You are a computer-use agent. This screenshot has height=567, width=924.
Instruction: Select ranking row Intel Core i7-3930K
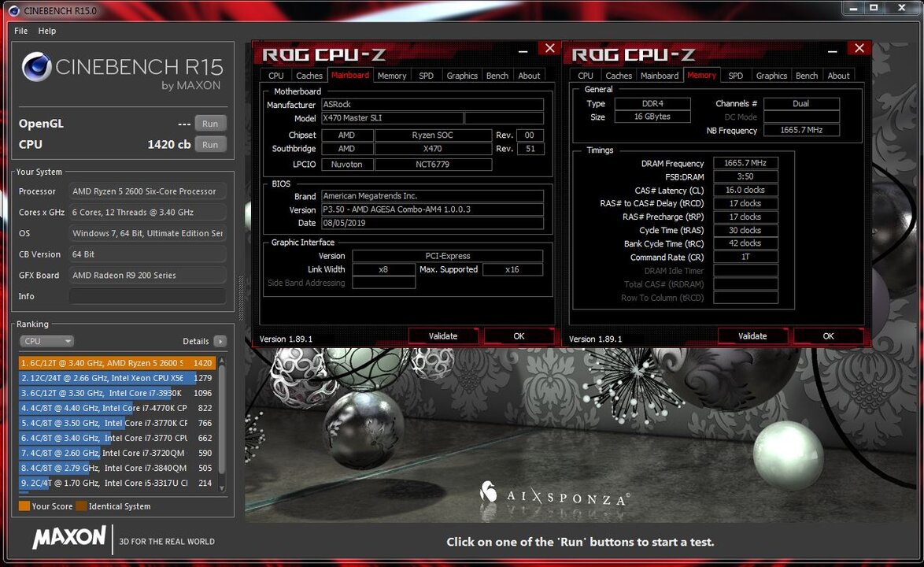pos(116,393)
